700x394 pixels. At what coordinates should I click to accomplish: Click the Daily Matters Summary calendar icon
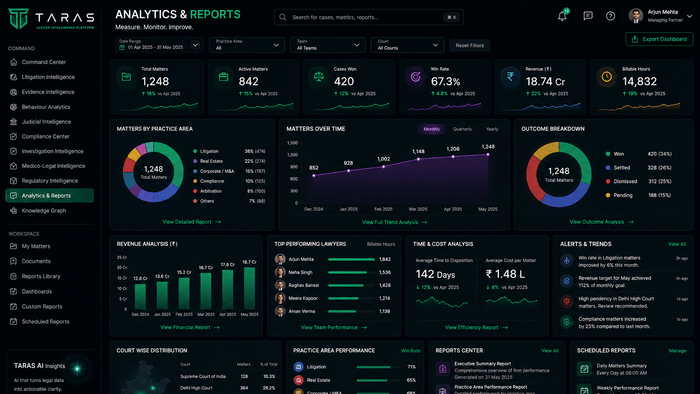tap(584, 369)
